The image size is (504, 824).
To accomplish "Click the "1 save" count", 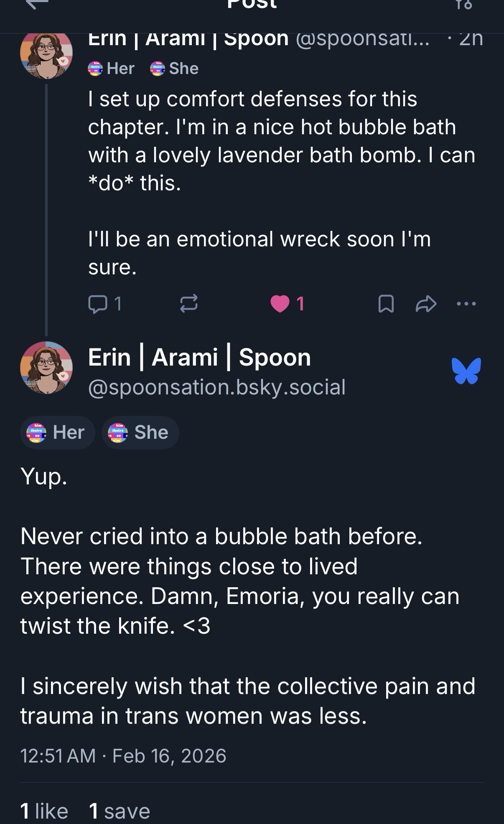I will pyautogui.click(x=120, y=811).
